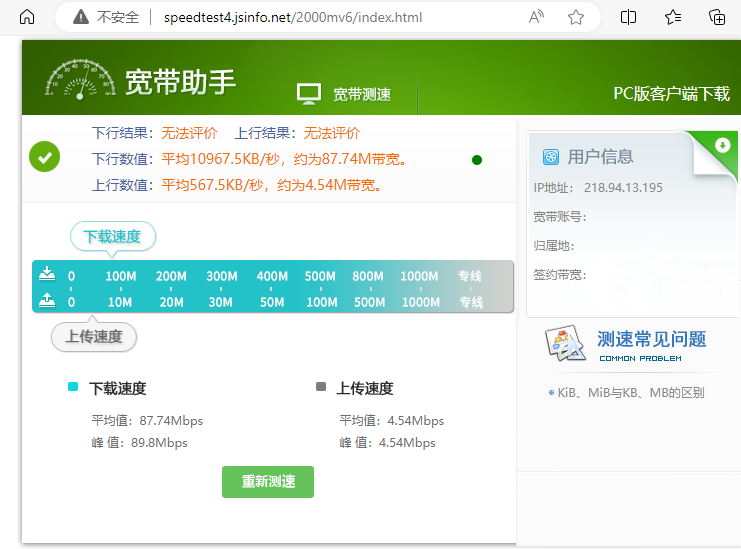Open the KiB、MiB与KB、MB的区别 link
This screenshot has height=549, width=741.
630,392
